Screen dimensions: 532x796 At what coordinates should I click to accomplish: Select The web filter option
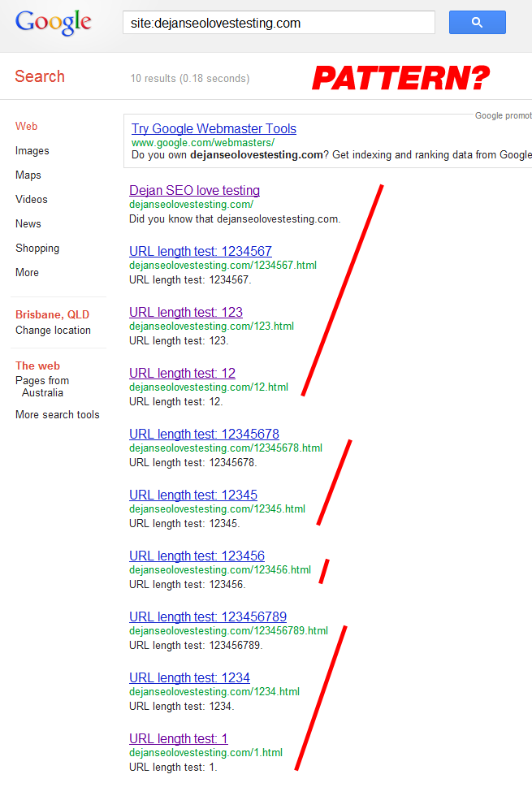[37, 366]
